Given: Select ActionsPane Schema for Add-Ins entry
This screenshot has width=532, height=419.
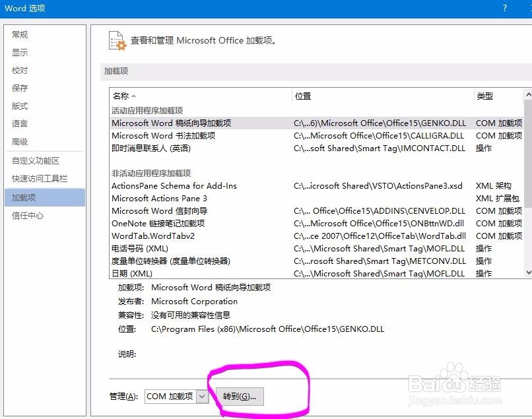Looking at the screenshot, I should point(174,185).
